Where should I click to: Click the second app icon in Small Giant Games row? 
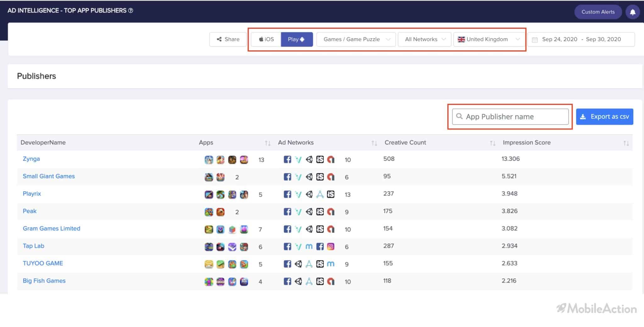coord(220,177)
